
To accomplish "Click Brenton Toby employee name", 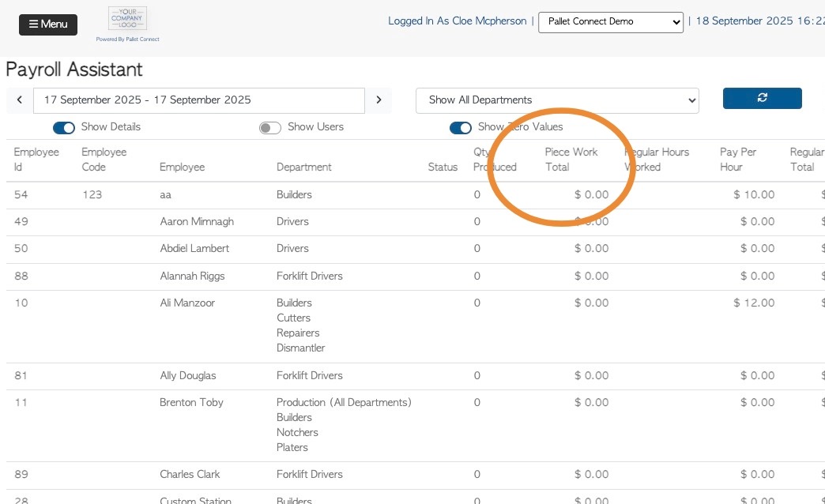I will (x=191, y=403).
